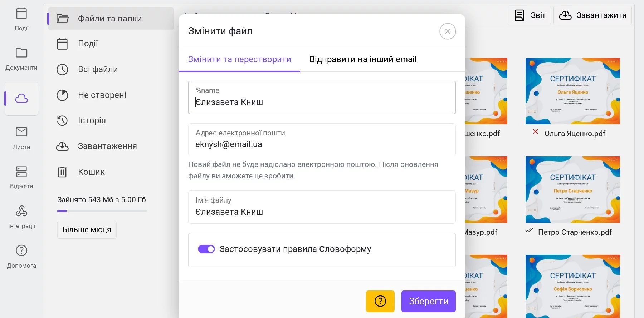Click the red X status on Ольга Яценко.pdf
Viewport: 644px width, 318px height.
535,131
